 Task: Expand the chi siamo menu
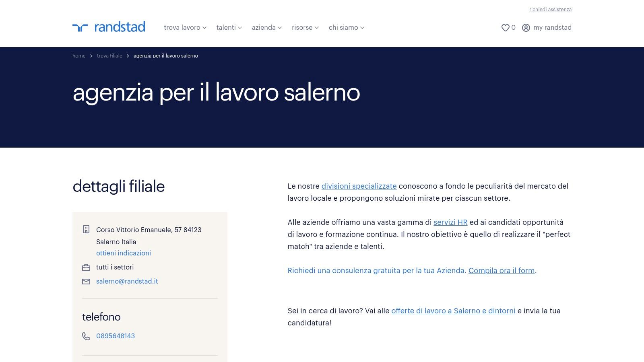(x=346, y=27)
